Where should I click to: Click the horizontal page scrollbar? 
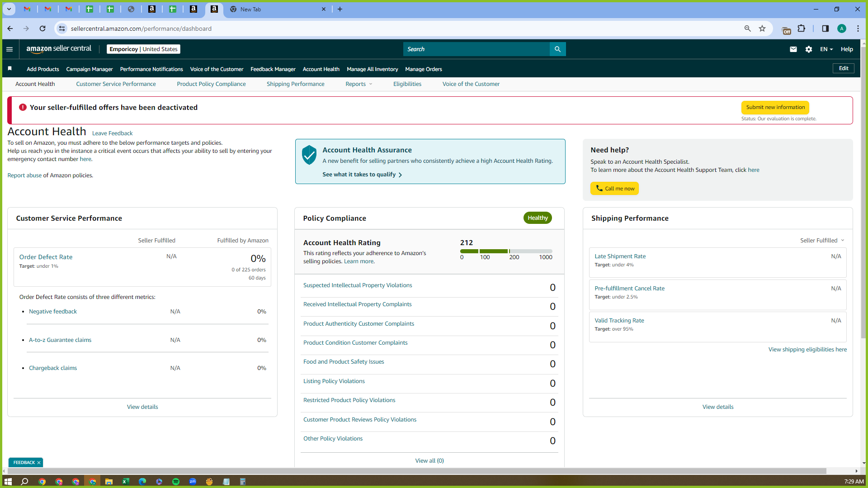click(417, 471)
